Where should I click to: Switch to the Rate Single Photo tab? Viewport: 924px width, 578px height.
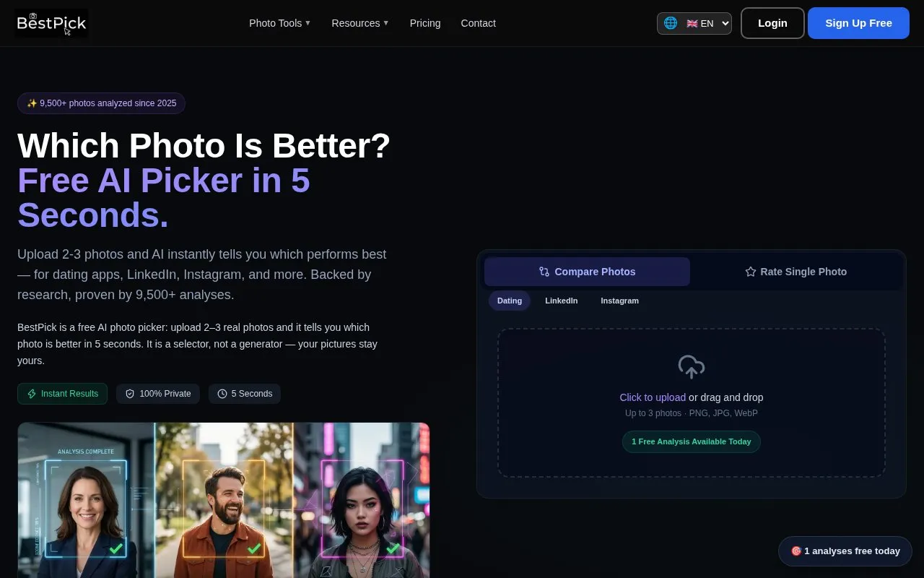click(796, 272)
